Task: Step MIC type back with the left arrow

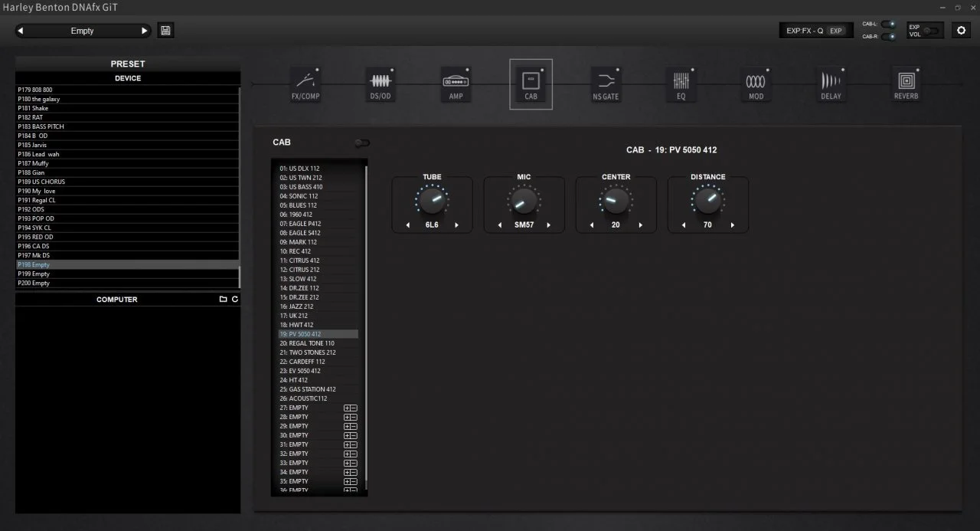Action: click(500, 225)
